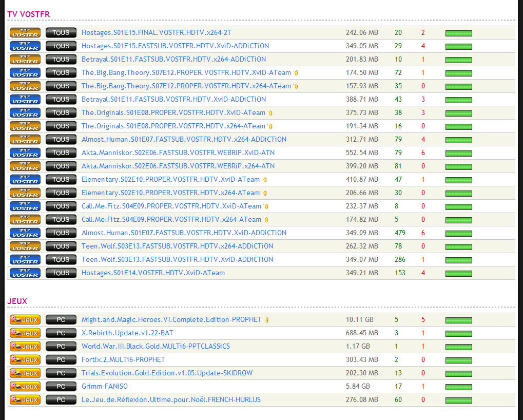Click VOSTFR badge for Hostages.S01E14 row
The height and width of the screenshot is (420, 523).
tap(25, 273)
